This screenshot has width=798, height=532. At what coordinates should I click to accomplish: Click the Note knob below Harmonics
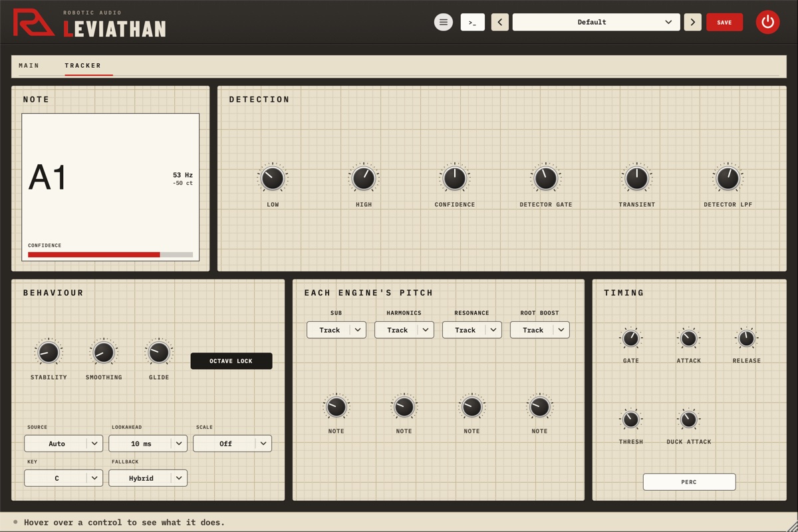point(404,406)
